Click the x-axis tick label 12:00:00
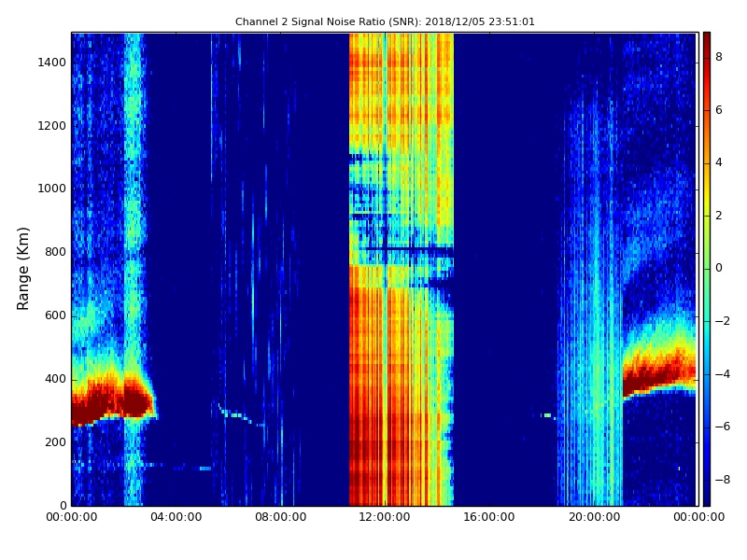Image resolution: width=747 pixels, height=560 pixels. (x=385, y=517)
